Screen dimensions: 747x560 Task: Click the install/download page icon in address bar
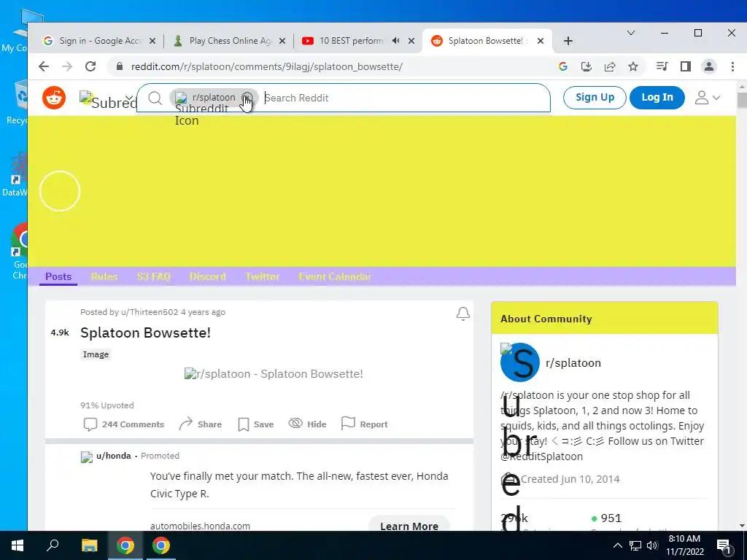[587, 66]
